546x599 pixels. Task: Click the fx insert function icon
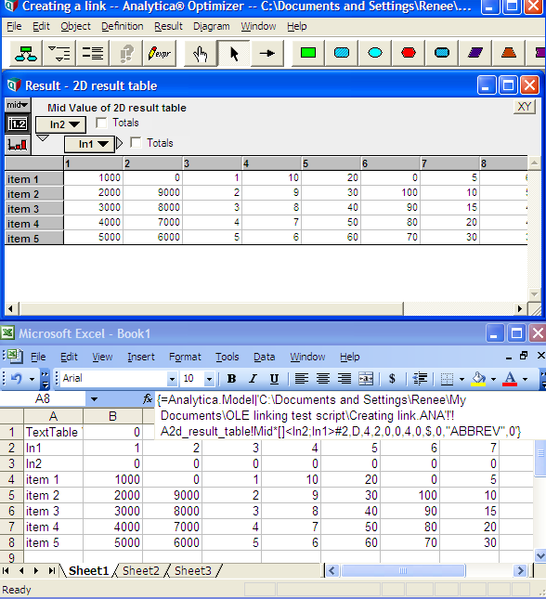[147, 399]
